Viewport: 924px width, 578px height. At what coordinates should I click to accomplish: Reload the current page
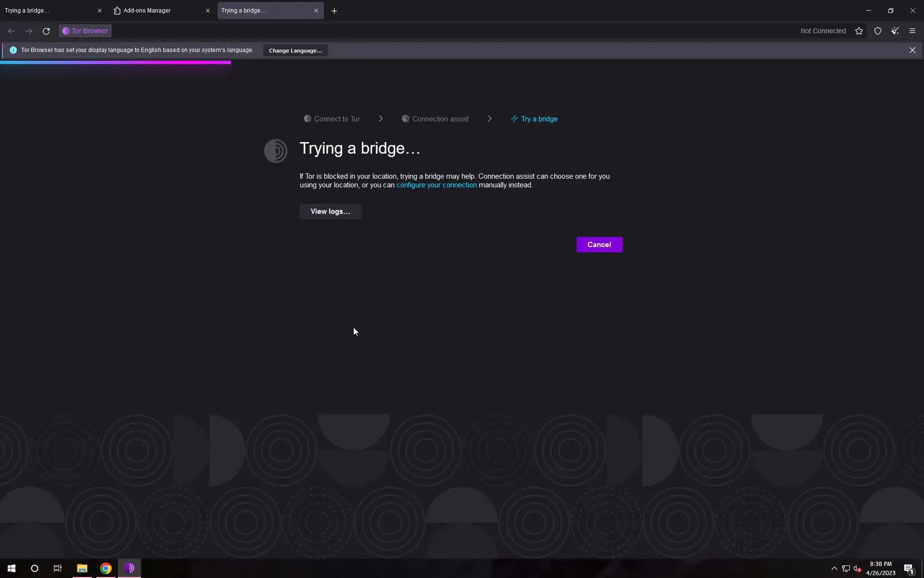[46, 31]
